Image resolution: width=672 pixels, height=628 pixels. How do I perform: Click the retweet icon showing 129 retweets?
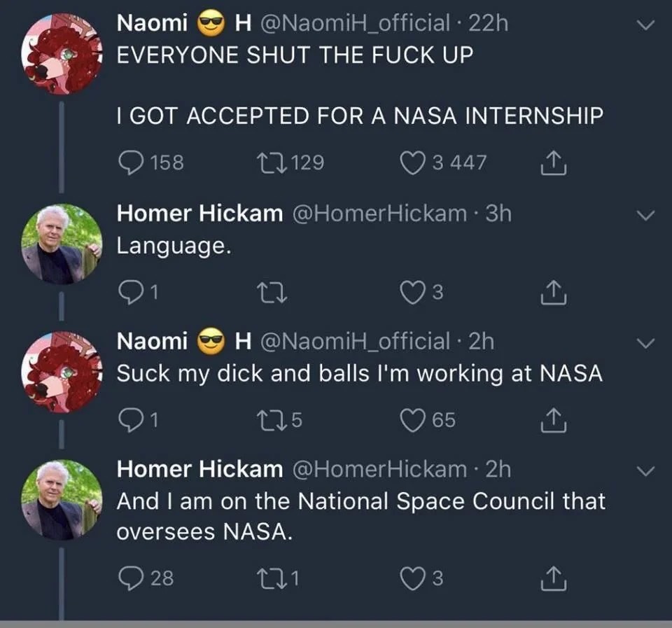pyautogui.click(x=272, y=162)
